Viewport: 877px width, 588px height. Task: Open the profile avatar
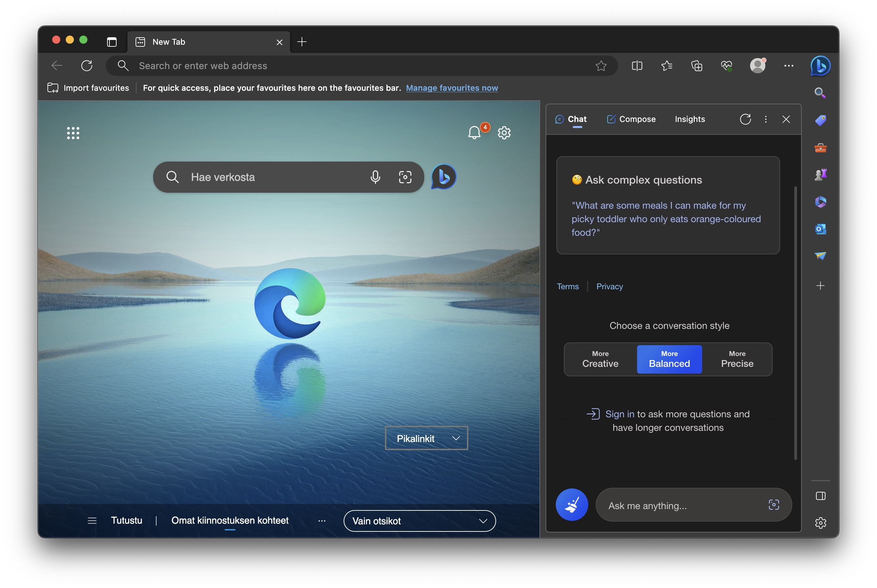click(758, 66)
